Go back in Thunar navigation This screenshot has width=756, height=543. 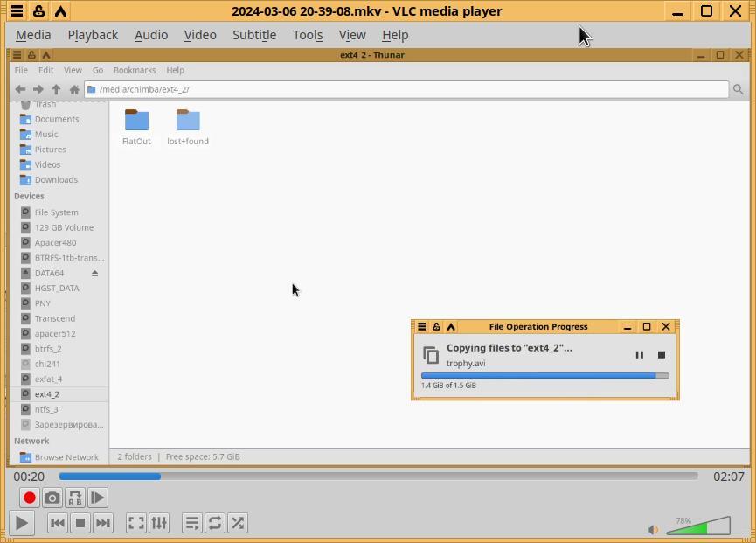coord(20,89)
